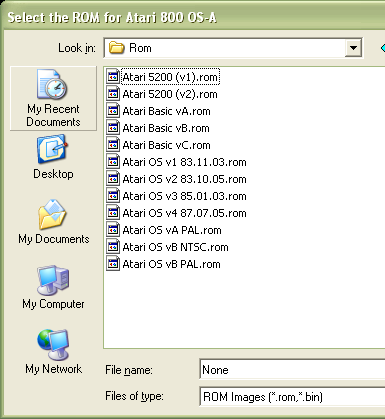
Task: Click the Rom text in Look in box
Action: tap(140, 48)
